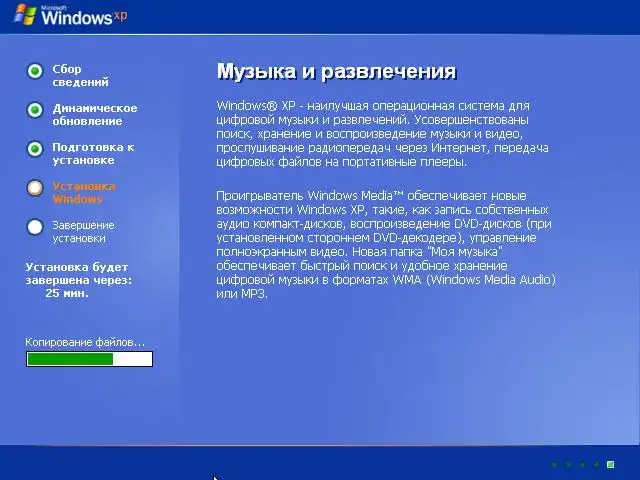
Task: Select the Завершение установки step label
Action: [83, 231]
